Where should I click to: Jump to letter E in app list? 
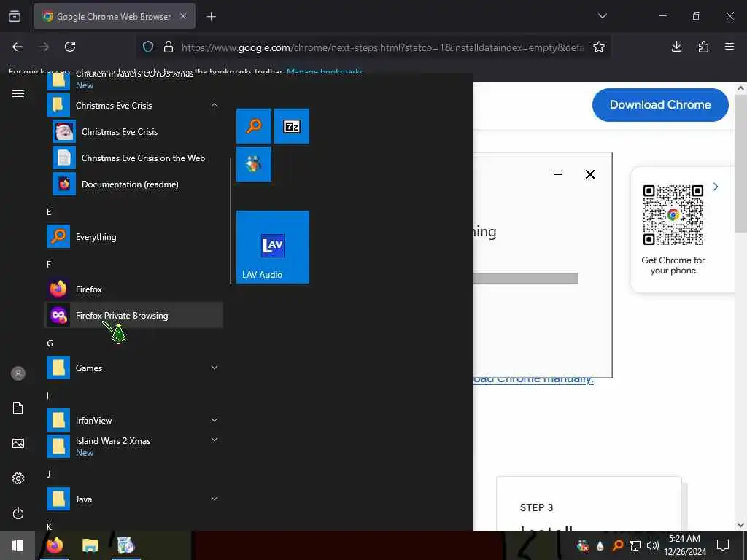tap(49, 211)
